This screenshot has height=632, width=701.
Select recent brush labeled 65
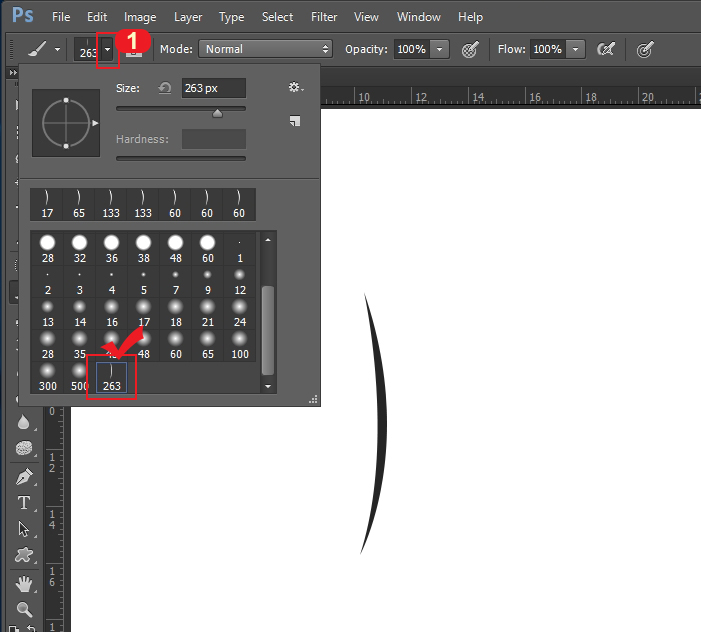click(x=79, y=204)
